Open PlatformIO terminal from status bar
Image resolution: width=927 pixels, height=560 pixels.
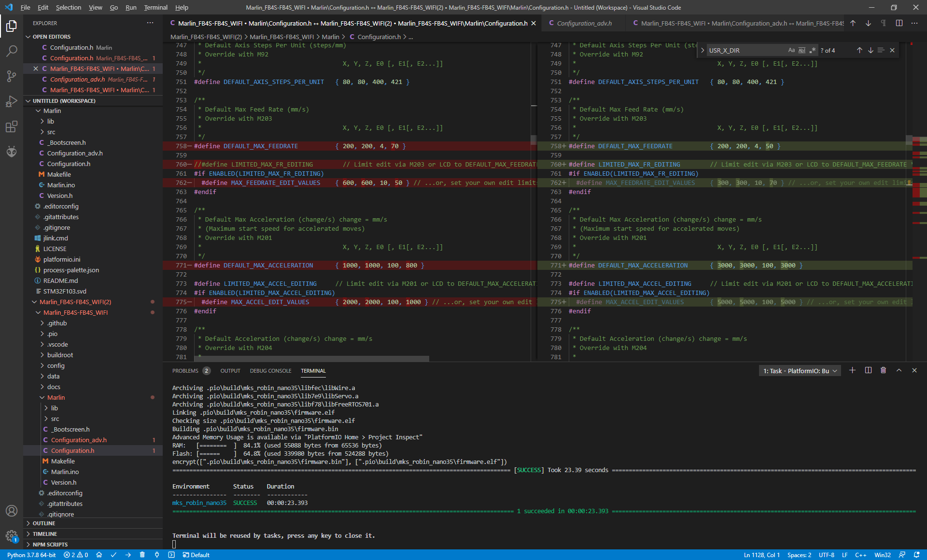tap(171, 555)
